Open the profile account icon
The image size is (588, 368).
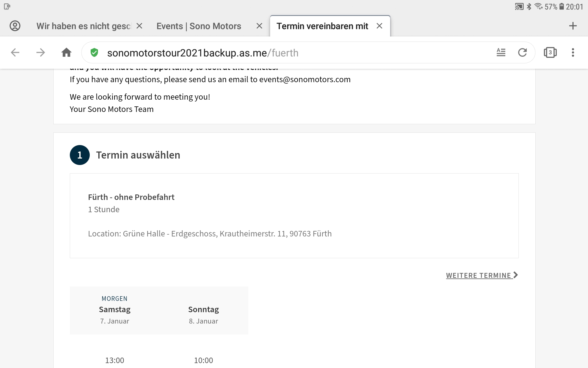[15, 26]
